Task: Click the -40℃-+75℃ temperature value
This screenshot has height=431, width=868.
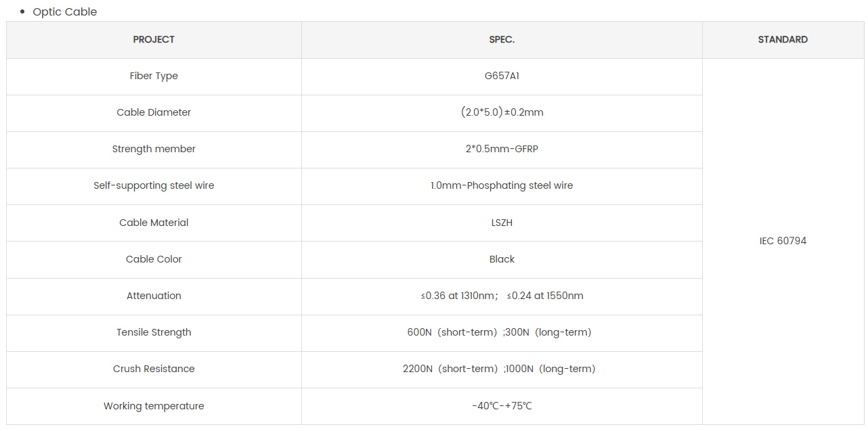Action: (502, 406)
